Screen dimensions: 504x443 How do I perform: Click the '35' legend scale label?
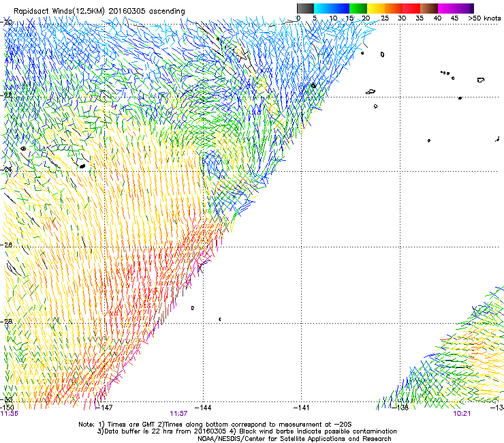[420, 18]
